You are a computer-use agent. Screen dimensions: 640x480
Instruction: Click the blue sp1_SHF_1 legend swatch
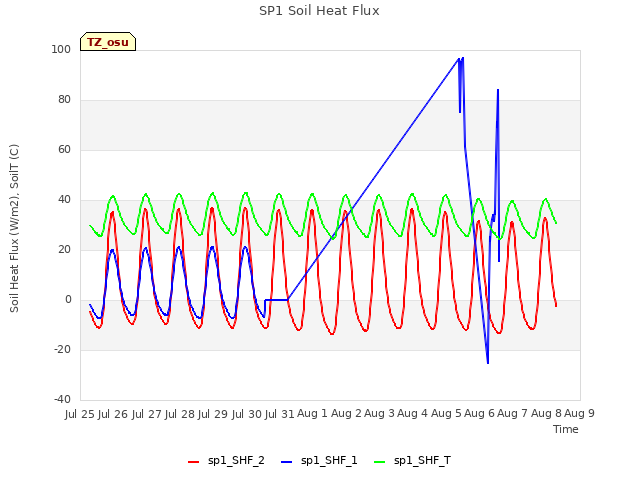[287, 462]
